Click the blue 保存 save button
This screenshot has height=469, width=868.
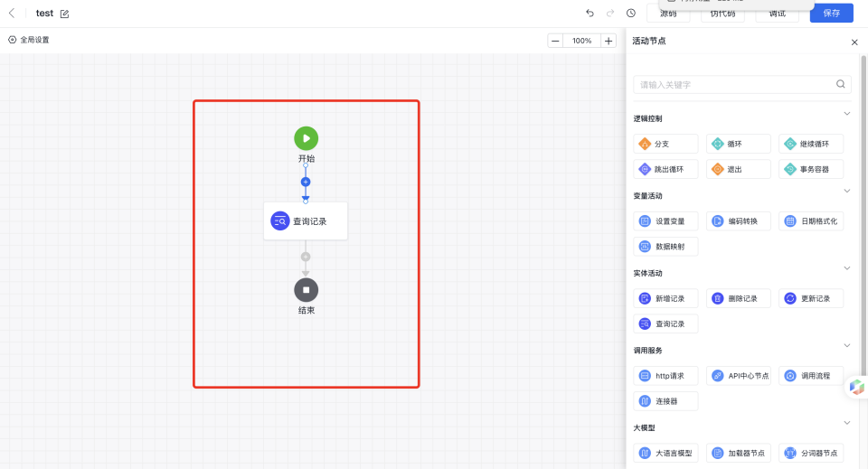(x=831, y=14)
